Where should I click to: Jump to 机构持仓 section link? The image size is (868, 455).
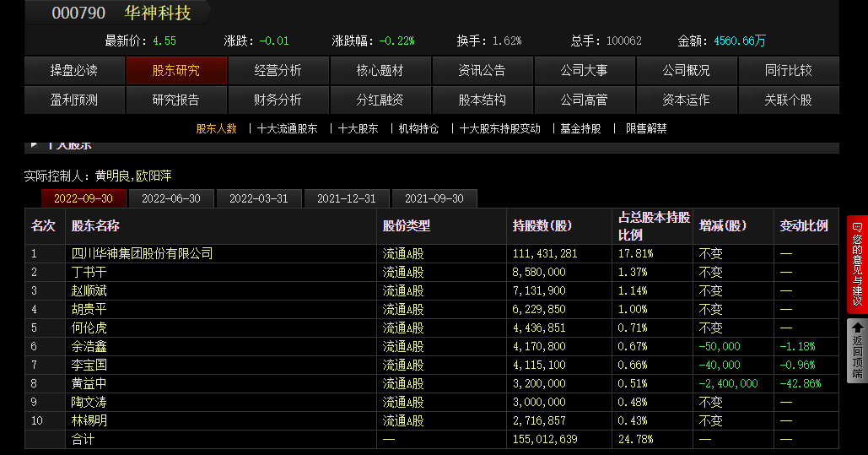(x=419, y=129)
